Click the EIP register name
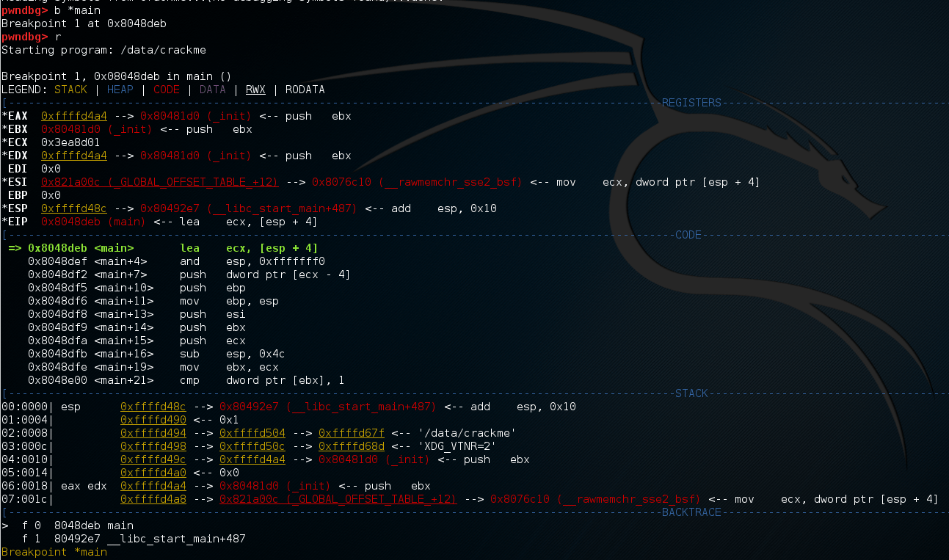 (18, 222)
